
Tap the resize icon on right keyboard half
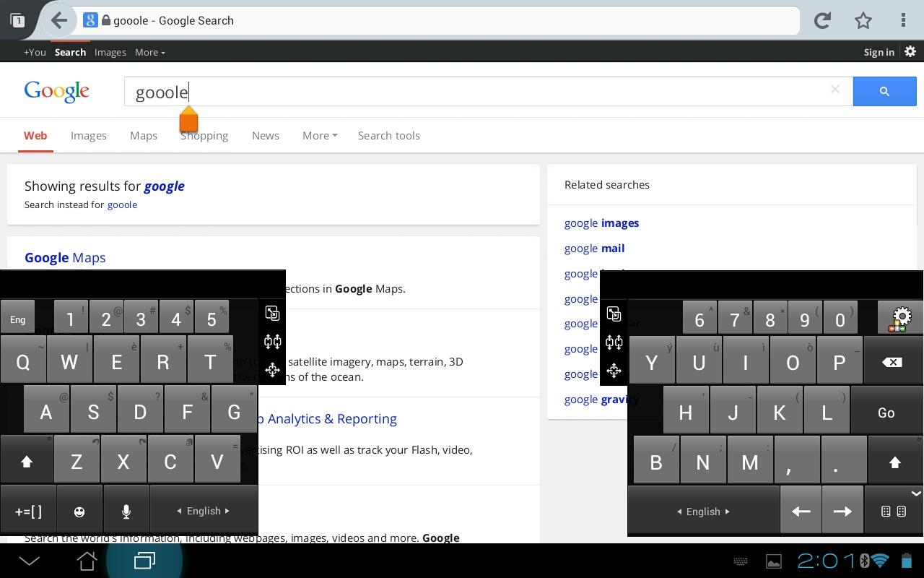click(x=614, y=314)
